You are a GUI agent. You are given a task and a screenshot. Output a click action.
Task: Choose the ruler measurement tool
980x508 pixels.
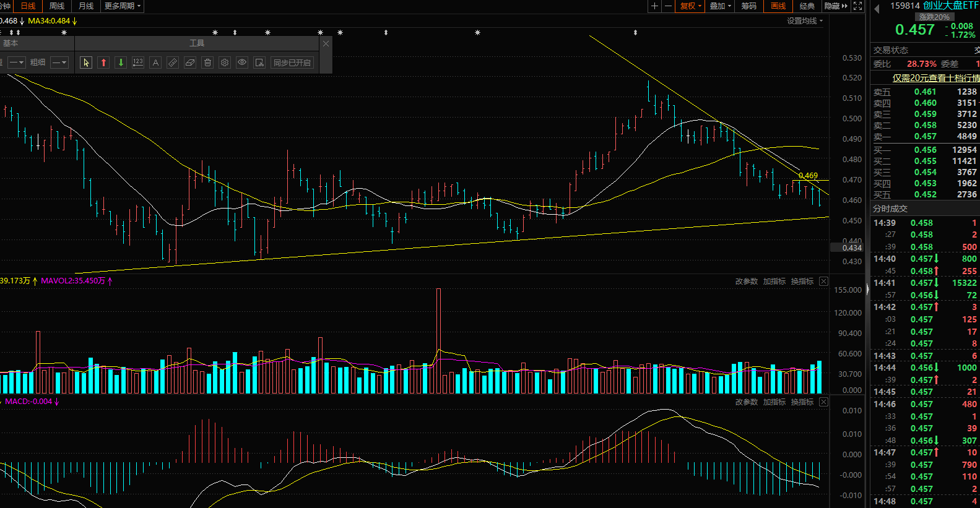click(173, 62)
